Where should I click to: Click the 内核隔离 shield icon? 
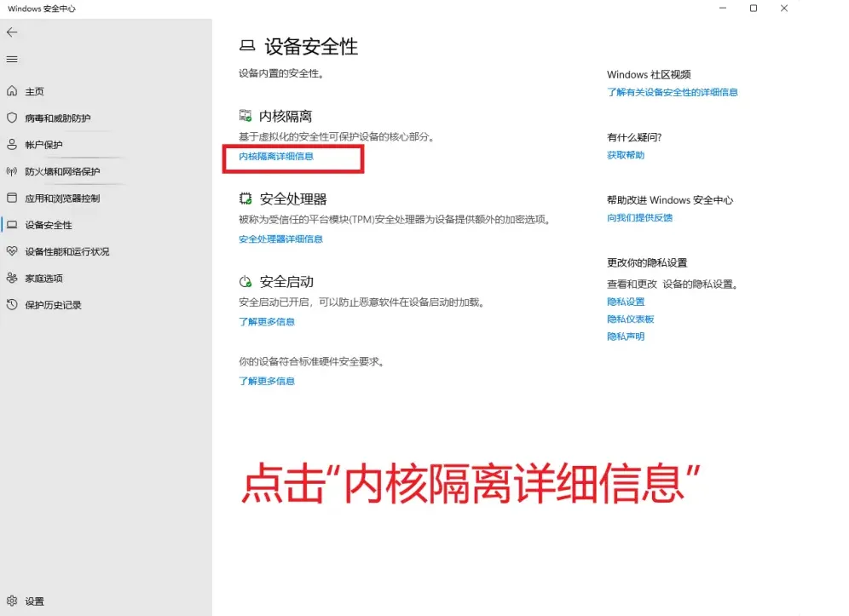244,115
